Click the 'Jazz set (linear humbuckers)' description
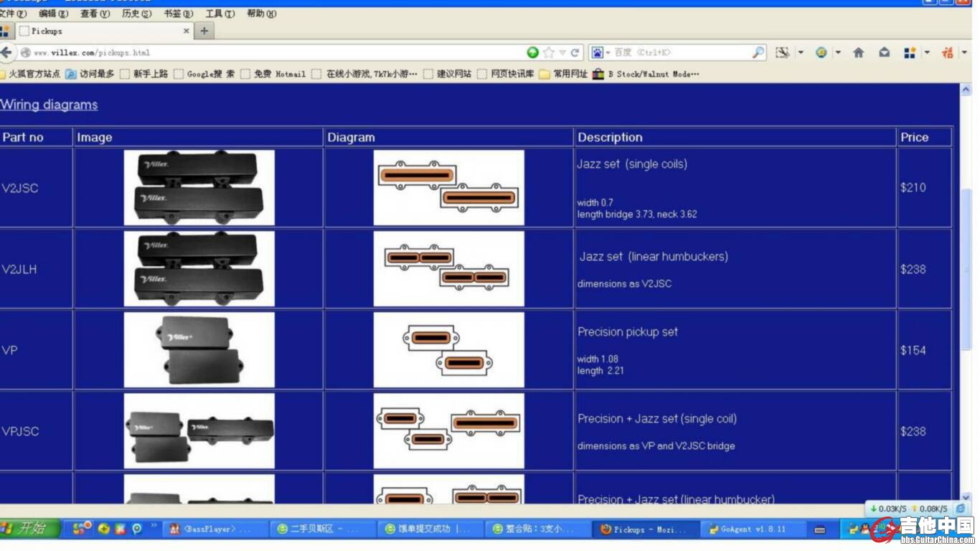Image resolution: width=980 pixels, height=551 pixels. pos(654,256)
